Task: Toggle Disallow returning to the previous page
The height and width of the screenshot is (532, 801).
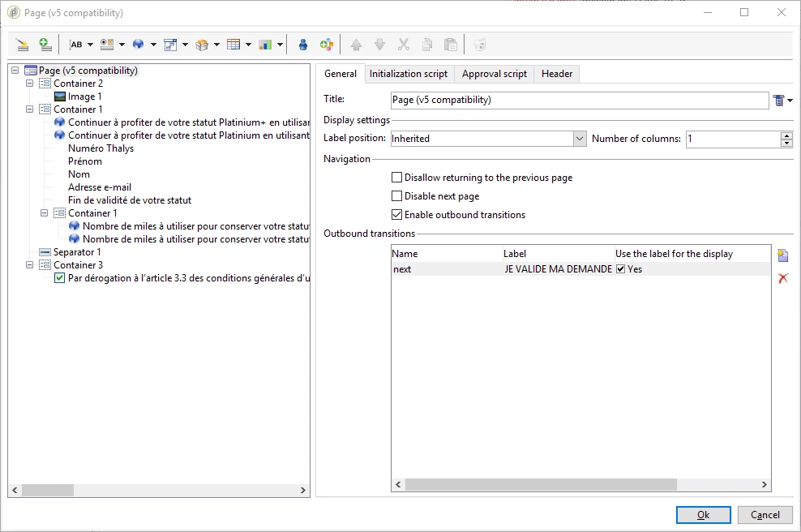Action: point(396,178)
